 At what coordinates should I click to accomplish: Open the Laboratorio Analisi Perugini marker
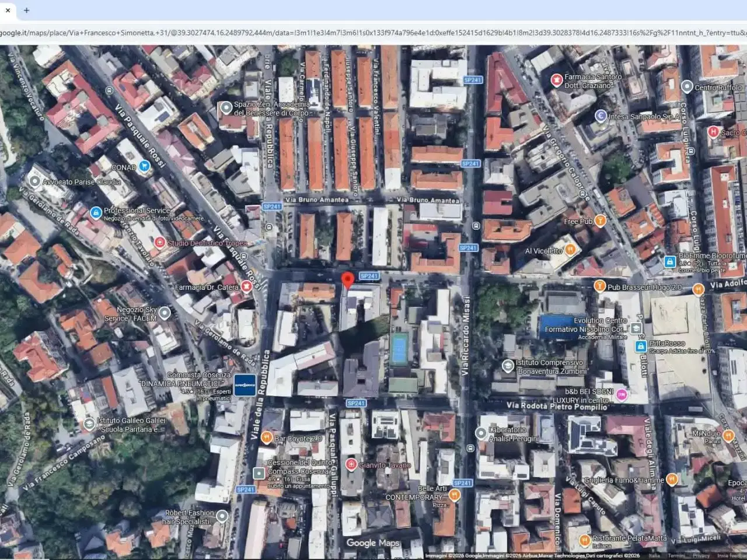pos(481,433)
